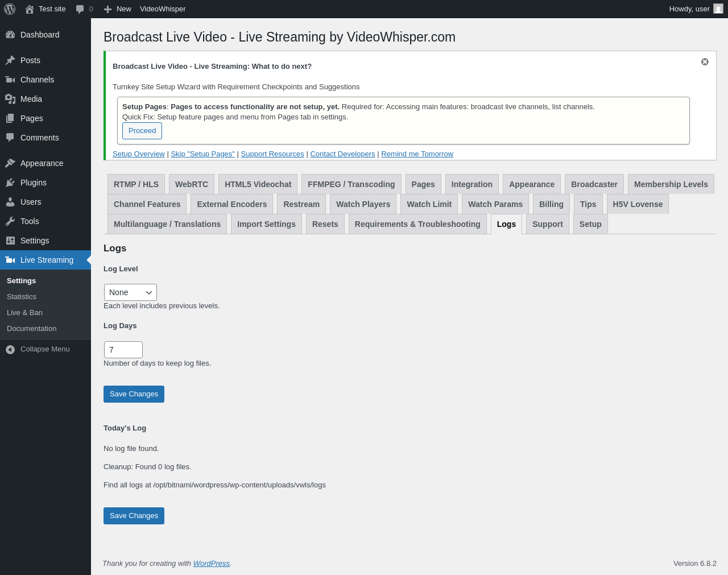Viewport: 728px width, 575px height.
Task: Open the Support tab
Action: pyautogui.click(x=548, y=224)
